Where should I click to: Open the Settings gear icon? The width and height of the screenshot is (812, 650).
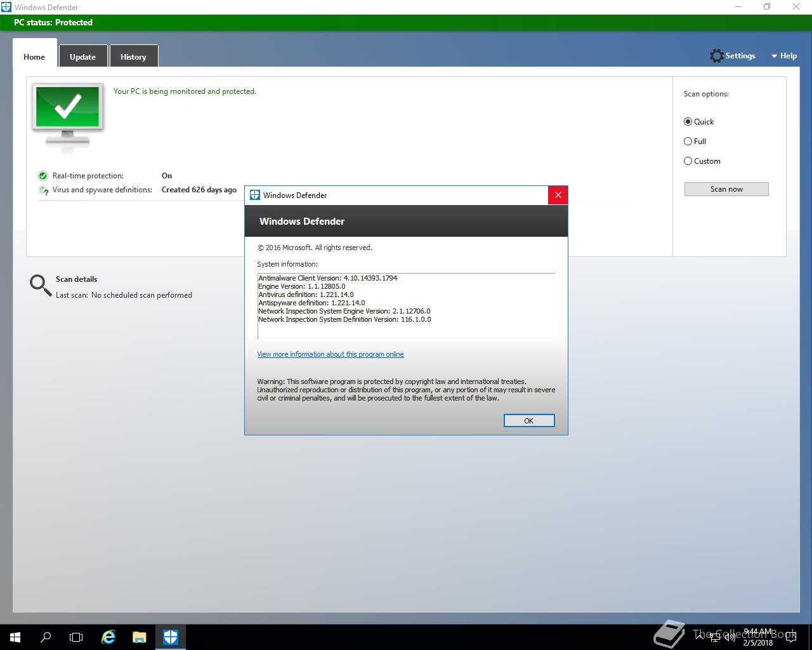(x=716, y=56)
